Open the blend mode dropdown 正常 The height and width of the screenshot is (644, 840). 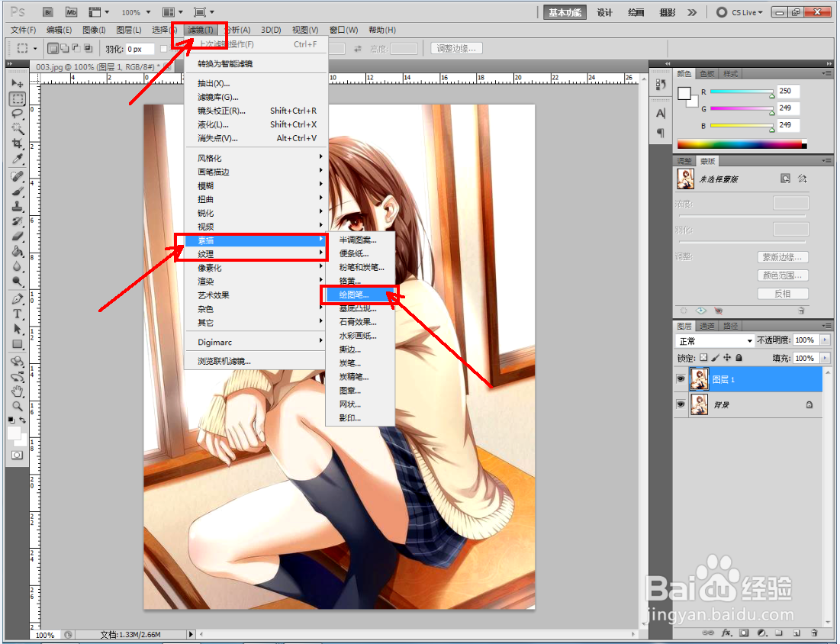[x=715, y=341]
